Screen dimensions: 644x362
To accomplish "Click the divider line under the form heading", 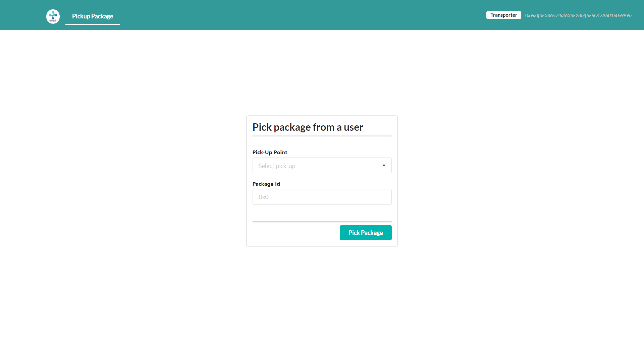I will 322,136.
